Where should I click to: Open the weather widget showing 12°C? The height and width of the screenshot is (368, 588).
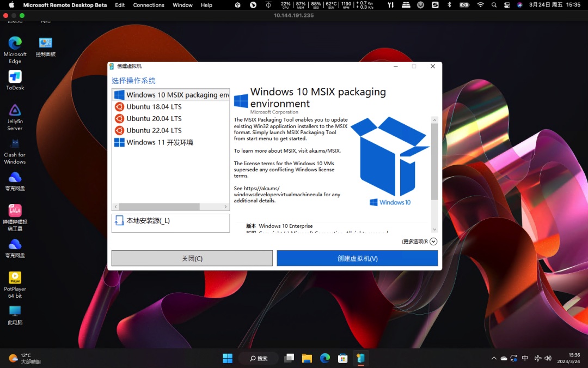click(24, 358)
